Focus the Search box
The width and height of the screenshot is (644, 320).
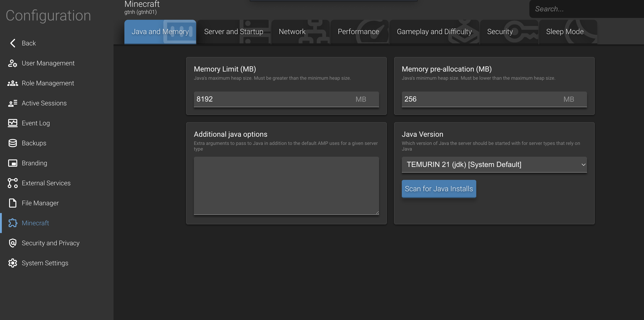click(x=587, y=9)
